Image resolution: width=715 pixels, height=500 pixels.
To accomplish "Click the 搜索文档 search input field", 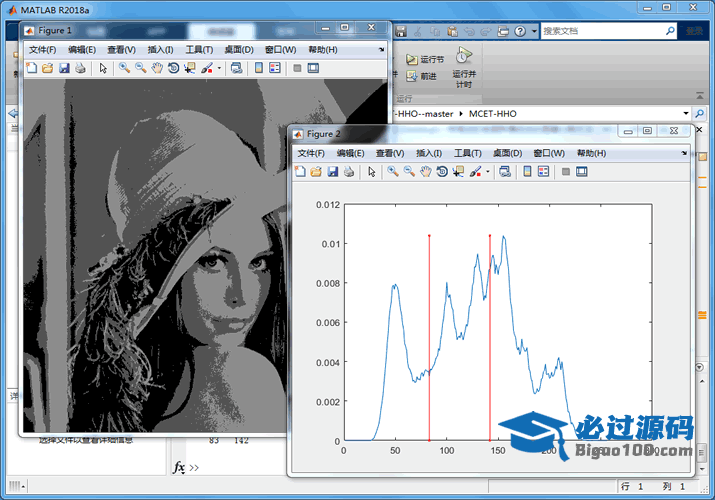I will (600, 31).
